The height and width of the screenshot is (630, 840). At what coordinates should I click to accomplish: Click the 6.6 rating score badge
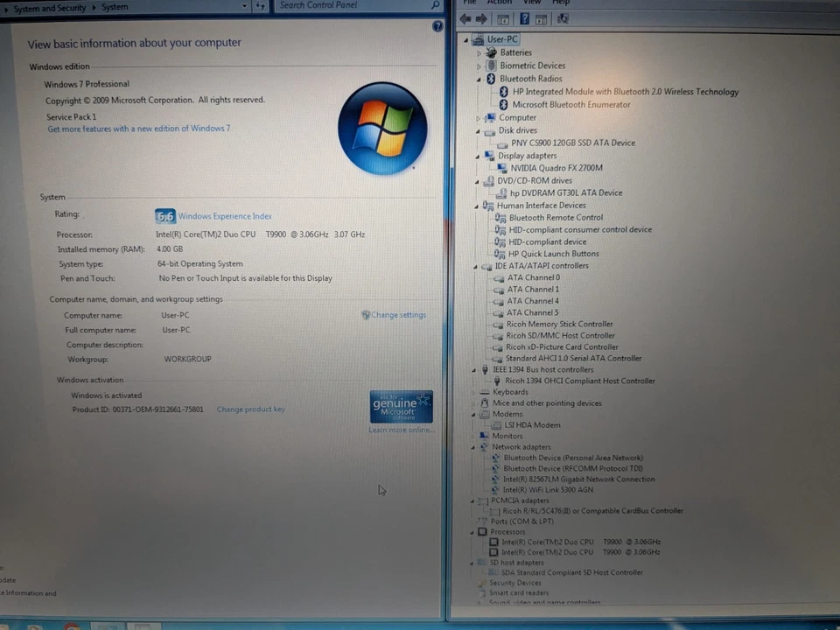(165, 216)
